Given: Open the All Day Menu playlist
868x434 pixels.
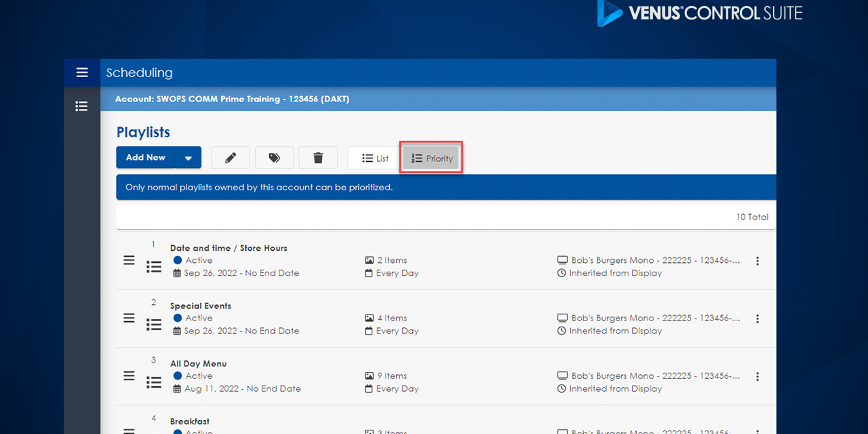Looking at the screenshot, I should tap(198, 364).
